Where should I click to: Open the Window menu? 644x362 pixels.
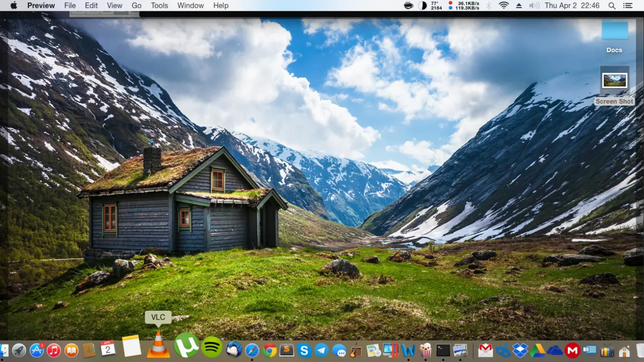click(x=190, y=6)
